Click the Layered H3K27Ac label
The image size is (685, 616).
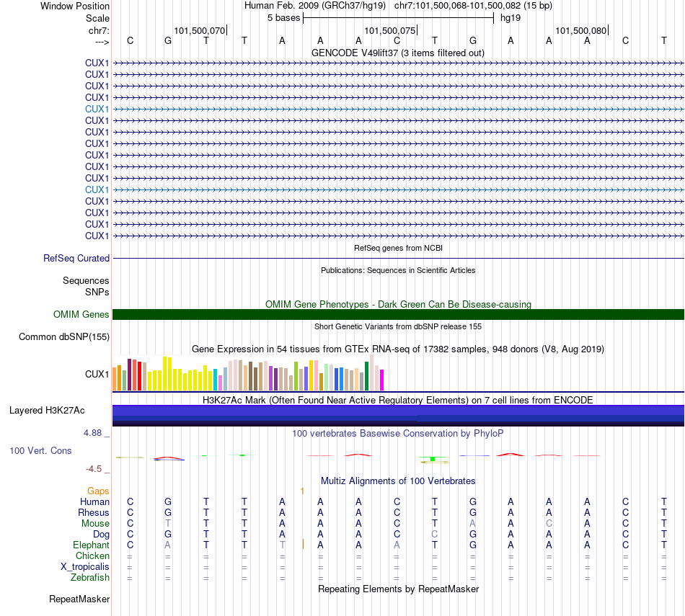[47, 411]
